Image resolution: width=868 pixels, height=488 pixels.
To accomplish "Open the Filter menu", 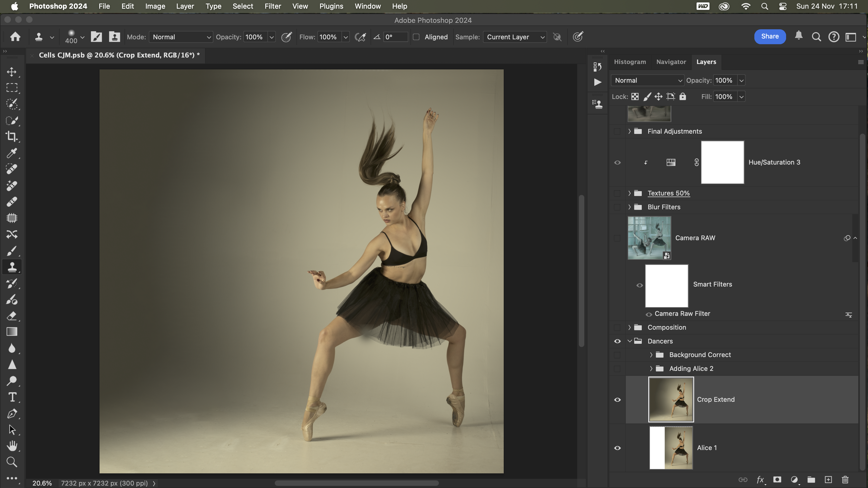I will pos(273,6).
